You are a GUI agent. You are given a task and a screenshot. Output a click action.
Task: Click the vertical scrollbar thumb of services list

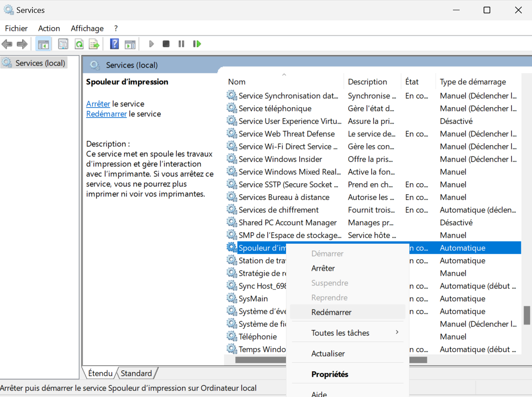point(527,316)
